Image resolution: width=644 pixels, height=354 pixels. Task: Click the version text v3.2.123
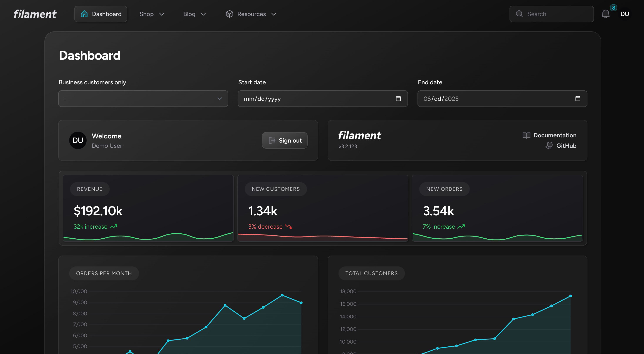(x=348, y=146)
